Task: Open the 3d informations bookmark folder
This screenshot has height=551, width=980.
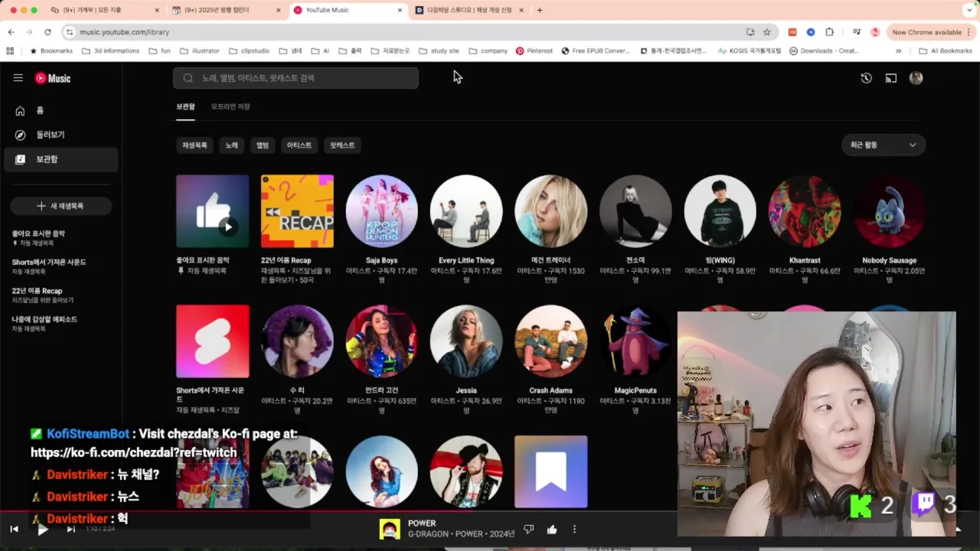Action: coord(111,51)
